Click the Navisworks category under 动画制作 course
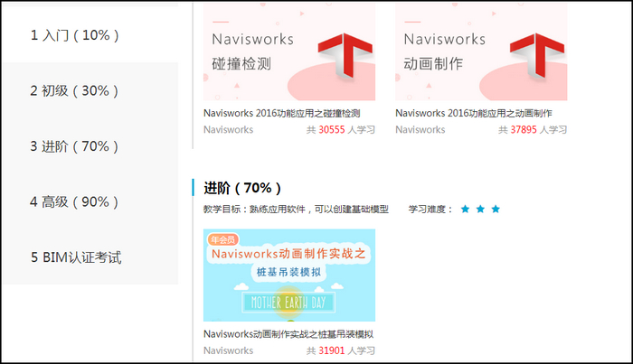Screen dimensions: 633x364 click(x=420, y=130)
